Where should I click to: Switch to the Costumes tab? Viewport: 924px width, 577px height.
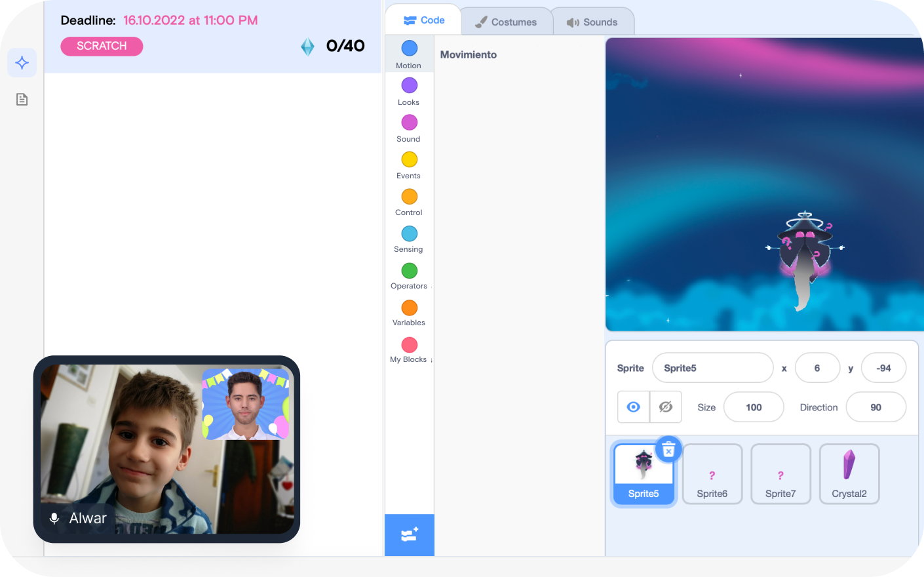(x=506, y=22)
